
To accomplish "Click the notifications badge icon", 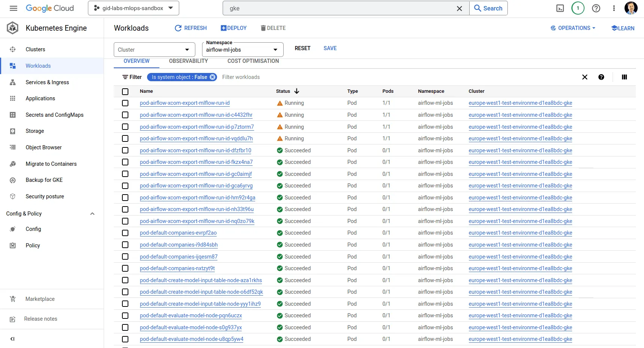I will coord(578,8).
